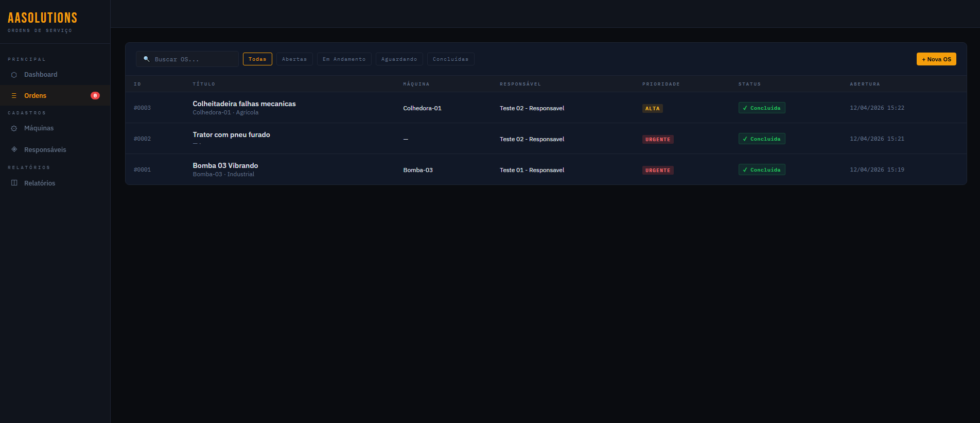Click the Dashboard hexagon icon
The image size is (980, 423).
[14, 75]
